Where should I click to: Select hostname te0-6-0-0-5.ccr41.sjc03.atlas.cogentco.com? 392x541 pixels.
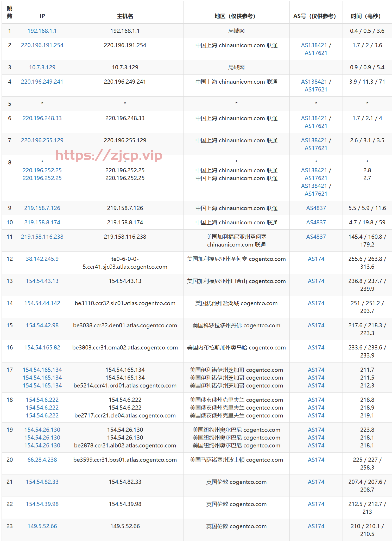[125, 263]
